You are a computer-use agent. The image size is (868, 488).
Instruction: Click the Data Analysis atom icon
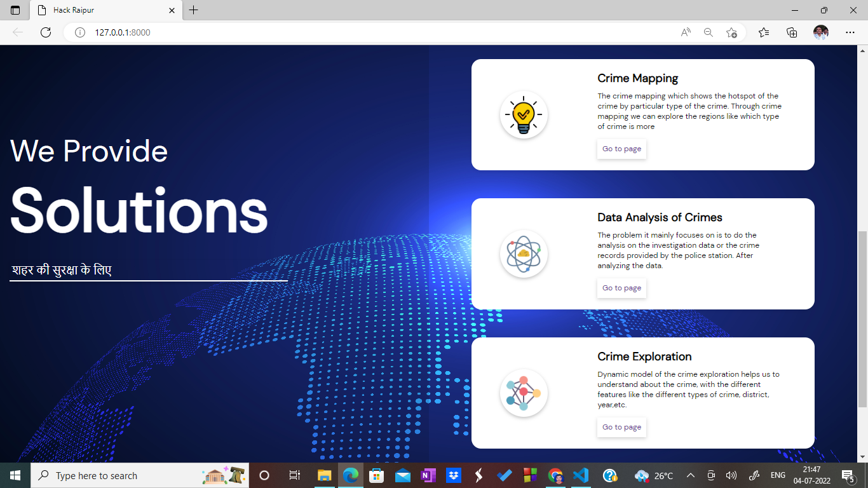pyautogui.click(x=524, y=254)
